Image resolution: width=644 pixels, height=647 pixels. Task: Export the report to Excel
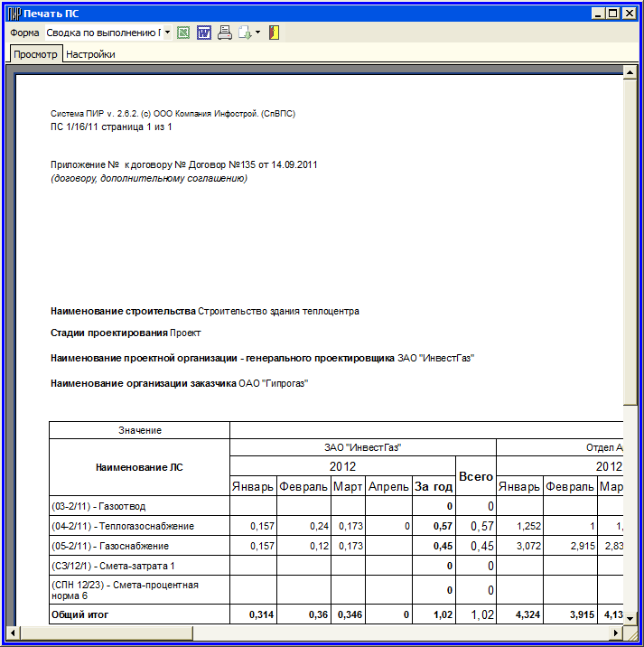[x=183, y=33]
